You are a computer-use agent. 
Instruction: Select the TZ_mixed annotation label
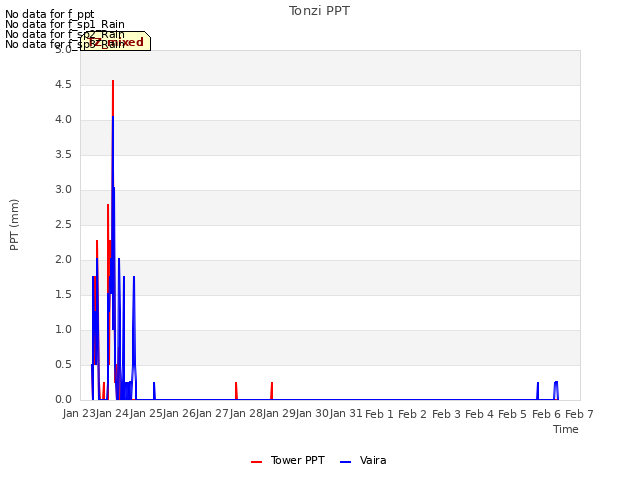(116, 41)
